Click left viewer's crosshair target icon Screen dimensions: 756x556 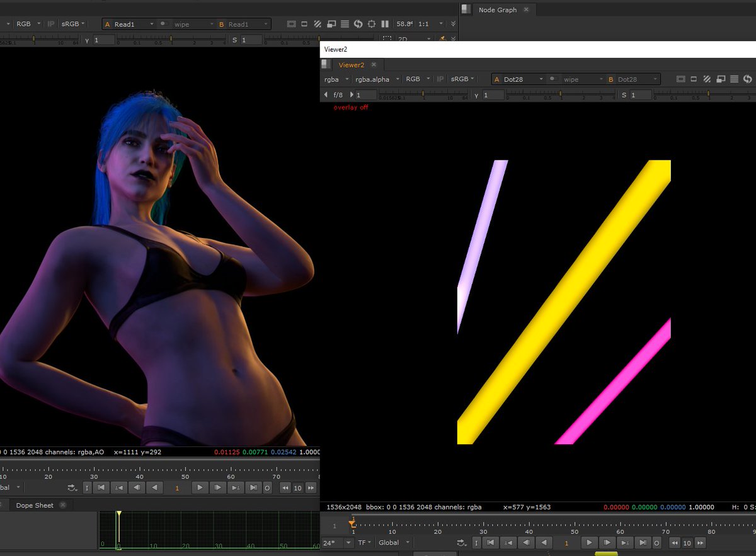(x=371, y=24)
